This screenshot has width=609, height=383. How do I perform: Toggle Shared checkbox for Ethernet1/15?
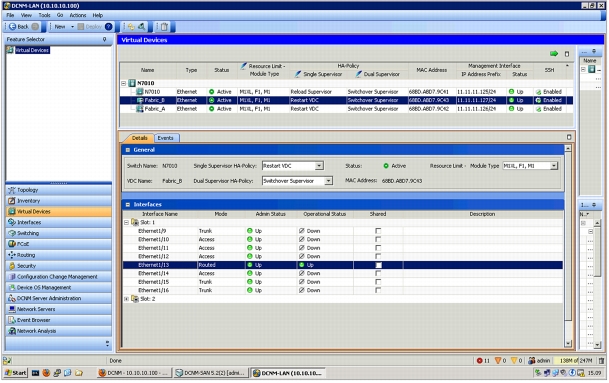click(378, 282)
